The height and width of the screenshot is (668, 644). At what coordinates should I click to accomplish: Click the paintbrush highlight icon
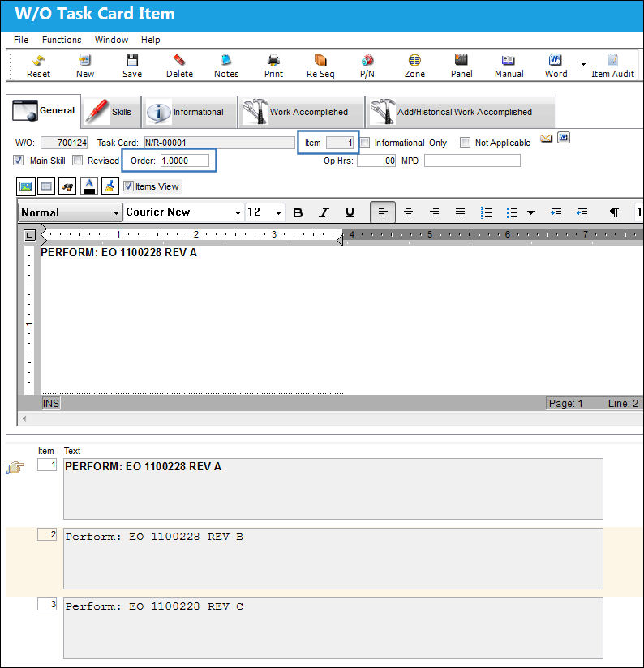110,186
